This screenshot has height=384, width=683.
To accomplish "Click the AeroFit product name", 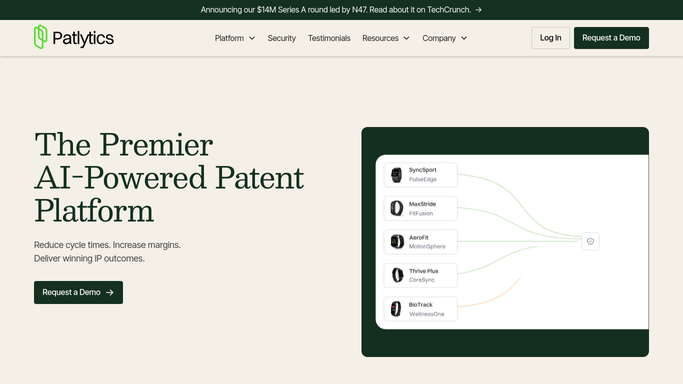I will [x=419, y=237].
